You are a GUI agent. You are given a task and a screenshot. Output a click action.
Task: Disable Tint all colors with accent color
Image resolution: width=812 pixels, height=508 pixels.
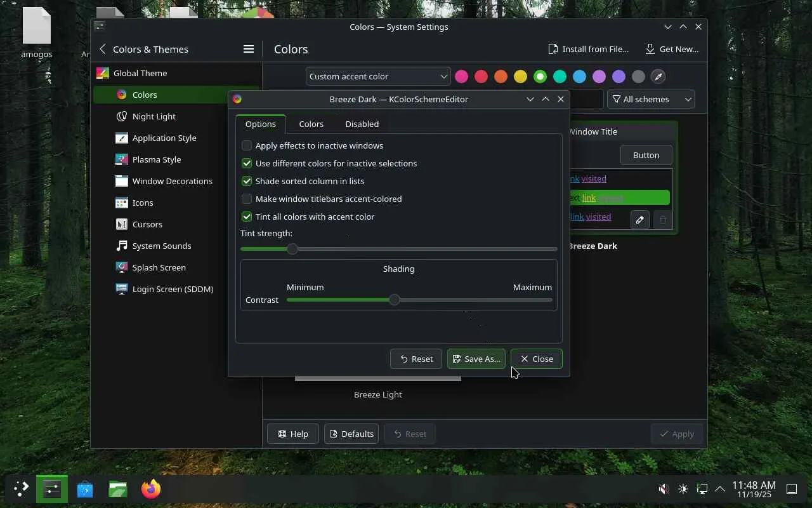(x=308, y=217)
